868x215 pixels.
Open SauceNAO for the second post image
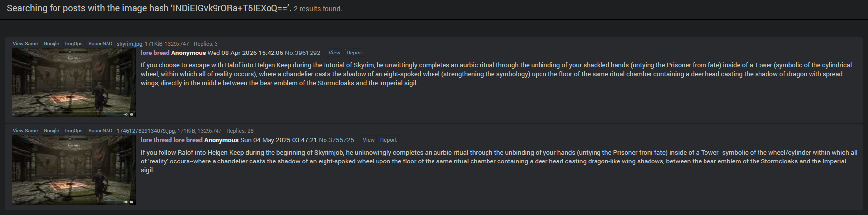coord(100,131)
